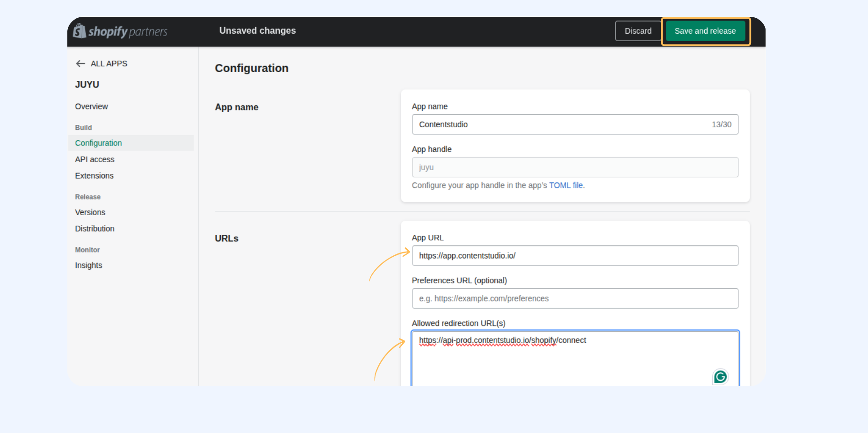Click the Grammarly icon in redirection field

click(x=720, y=376)
